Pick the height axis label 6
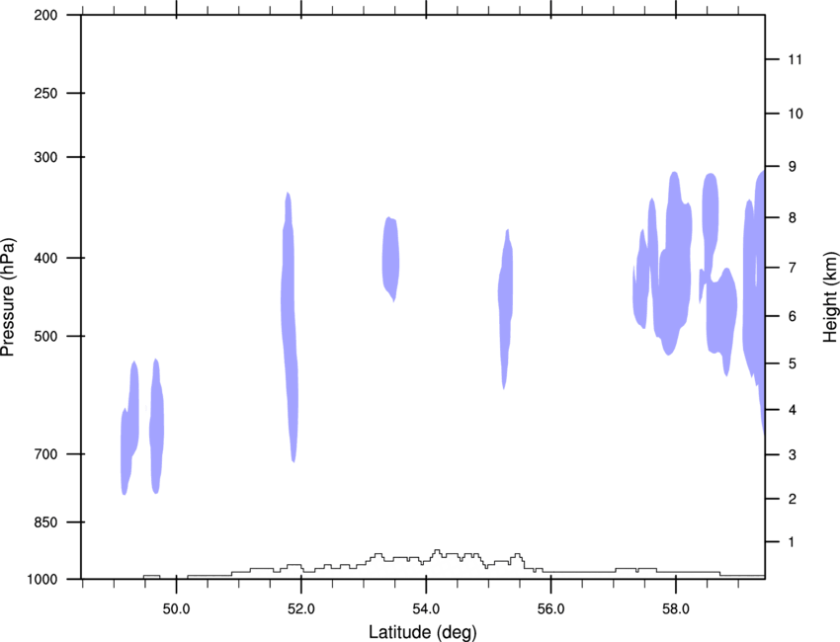Viewport: 840px width, 642px height. click(x=793, y=316)
